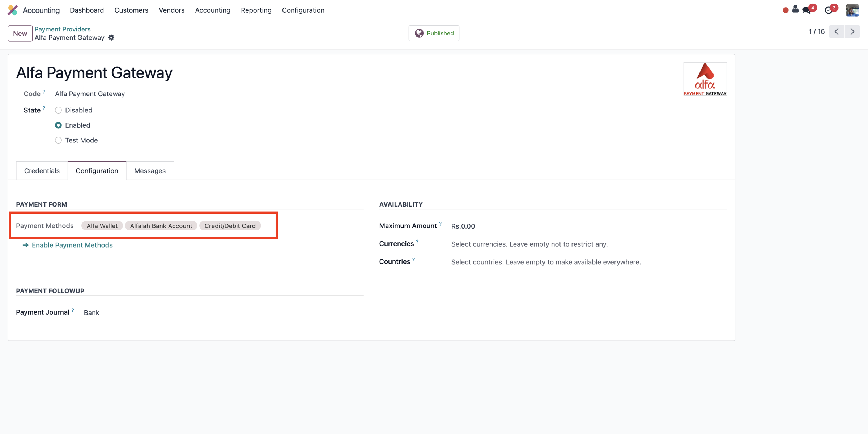Show the State field help question mark

point(44,108)
